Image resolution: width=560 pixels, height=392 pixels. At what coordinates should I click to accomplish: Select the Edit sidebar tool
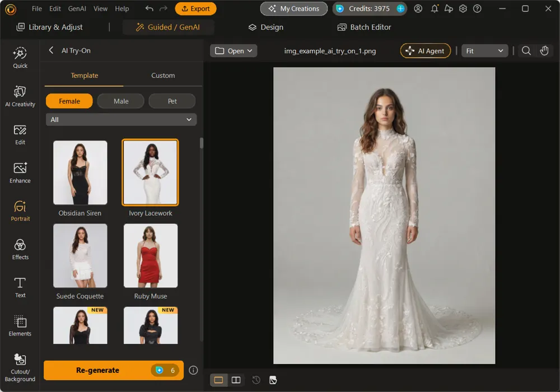tap(20, 135)
